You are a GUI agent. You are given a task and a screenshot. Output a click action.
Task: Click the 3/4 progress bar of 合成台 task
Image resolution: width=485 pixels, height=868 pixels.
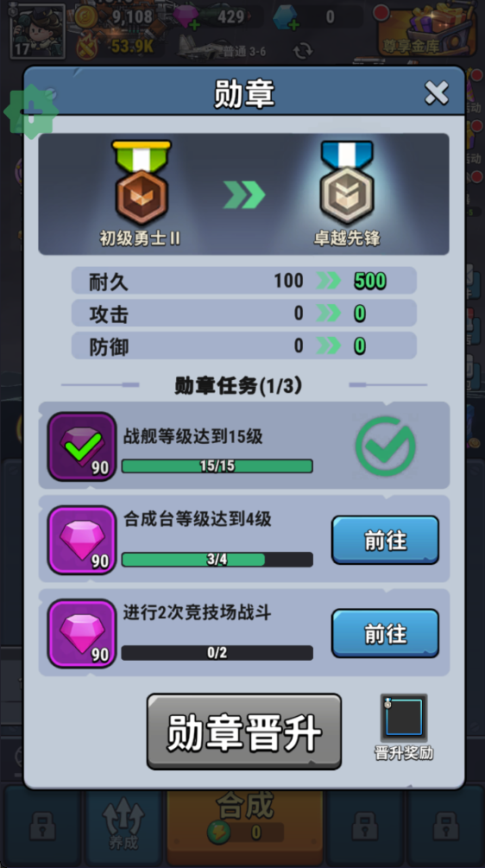pyautogui.click(x=217, y=560)
